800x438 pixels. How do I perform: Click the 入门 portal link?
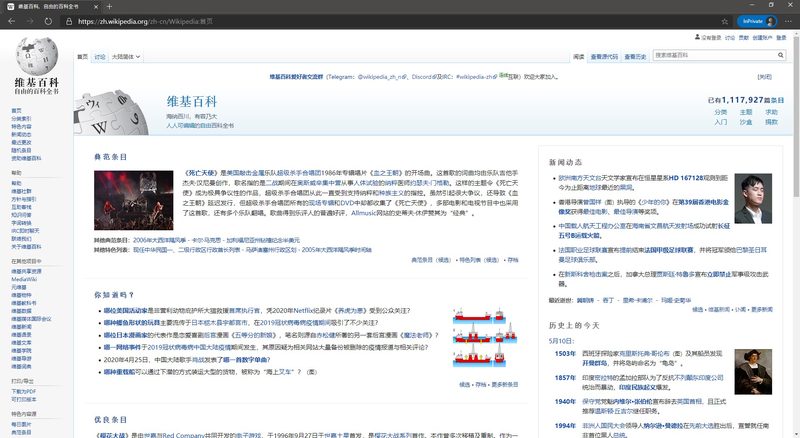(x=720, y=122)
